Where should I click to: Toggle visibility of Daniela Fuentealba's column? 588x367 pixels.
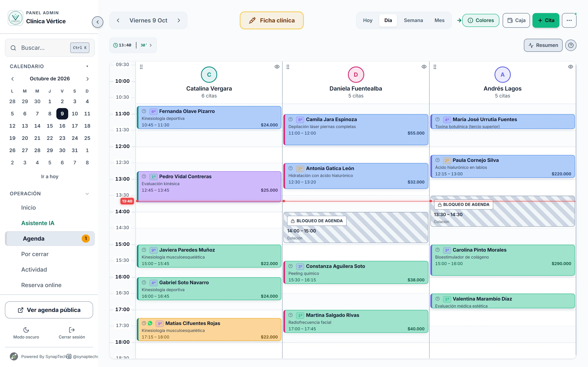point(424,67)
